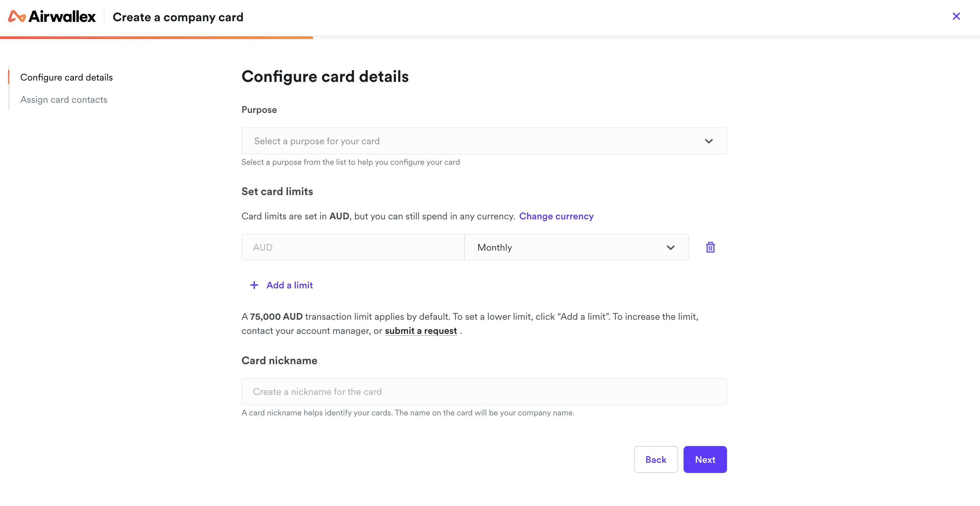The height and width of the screenshot is (506, 980).
Task: Select Configure card details step
Action: 66,77
